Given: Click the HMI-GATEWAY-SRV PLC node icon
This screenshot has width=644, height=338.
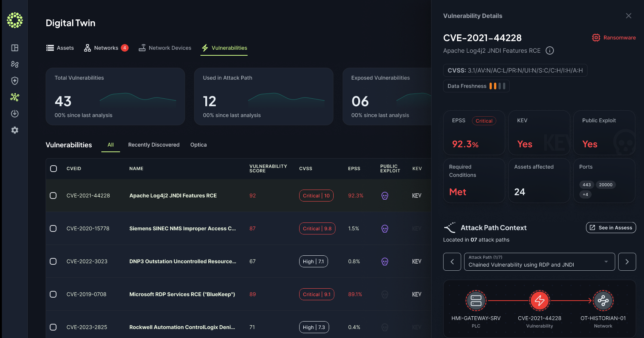Looking at the screenshot, I should (476, 301).
